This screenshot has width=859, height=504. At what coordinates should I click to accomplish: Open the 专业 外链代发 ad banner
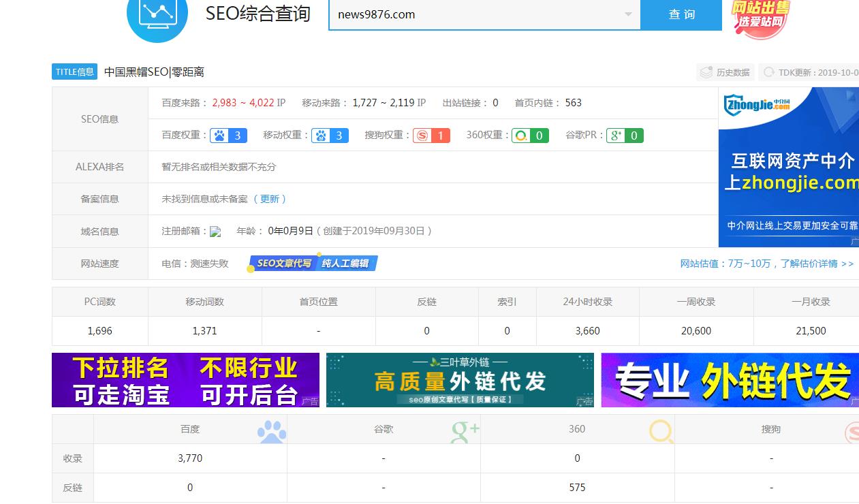point(730,380)
